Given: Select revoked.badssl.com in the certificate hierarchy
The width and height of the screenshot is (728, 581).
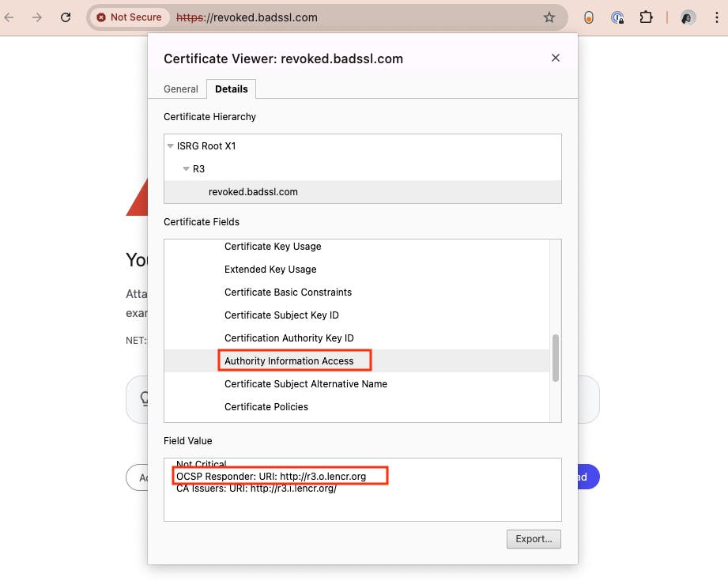Looking at the screenshot, I should coord(253,192).
